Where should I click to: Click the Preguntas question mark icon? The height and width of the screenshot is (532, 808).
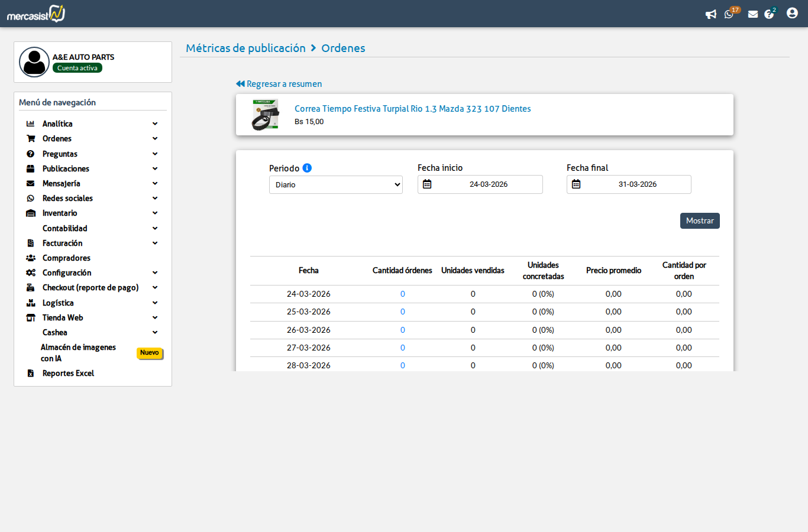[x=31, y=154]
